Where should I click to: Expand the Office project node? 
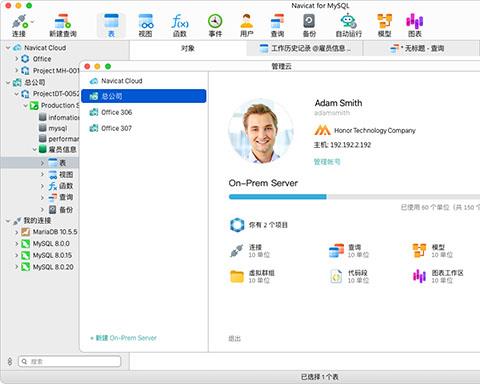(x=16, y=59)
